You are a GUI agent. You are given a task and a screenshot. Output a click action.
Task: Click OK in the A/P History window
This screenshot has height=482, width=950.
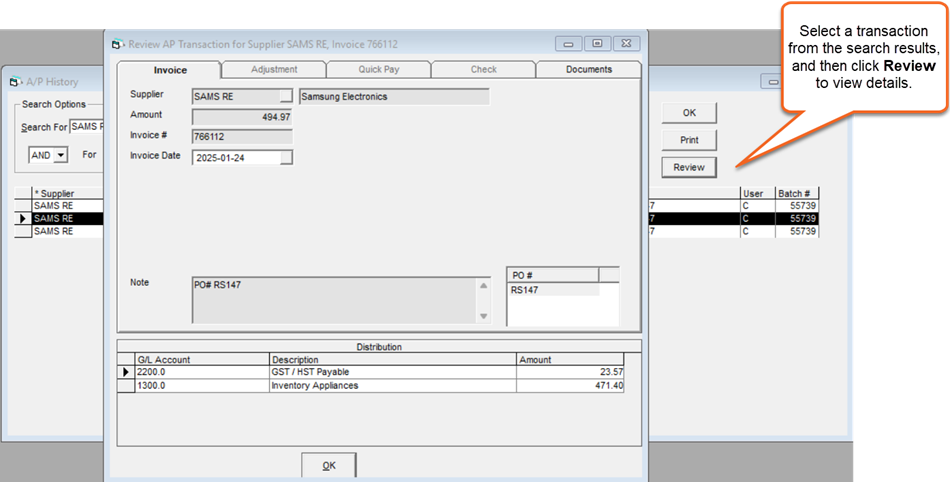(689, 113)
